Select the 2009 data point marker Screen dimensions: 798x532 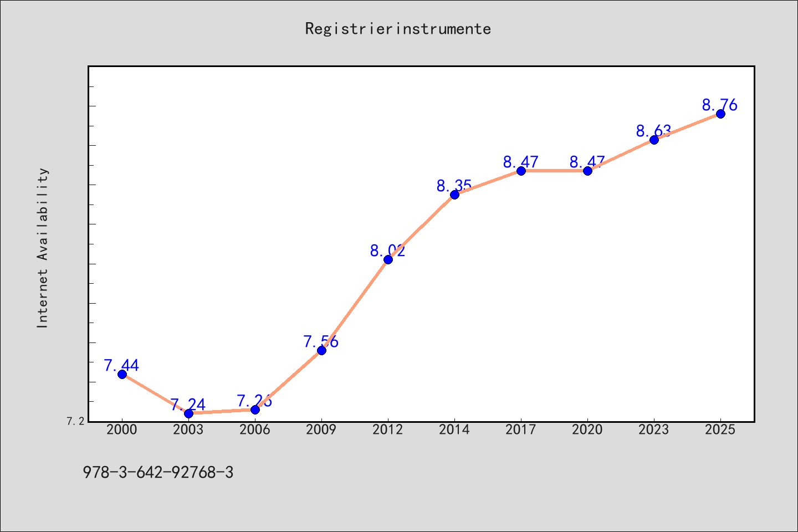coord(321,350)
